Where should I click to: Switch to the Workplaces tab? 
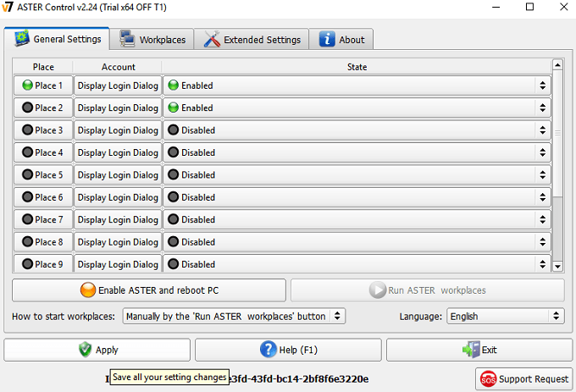(152, 39)
